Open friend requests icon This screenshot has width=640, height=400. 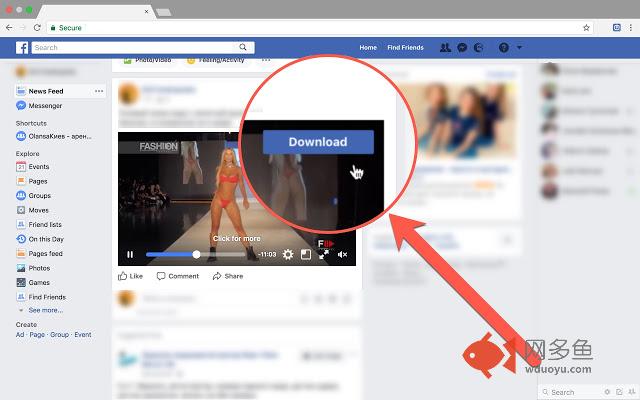point(445,47)
